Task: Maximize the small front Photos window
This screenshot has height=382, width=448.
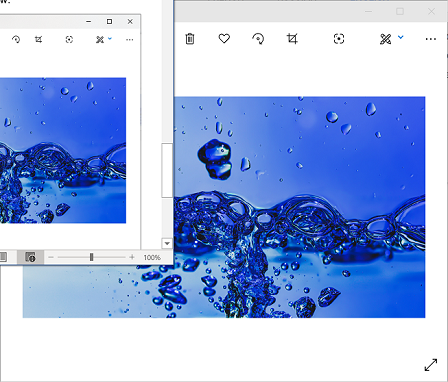Action: [109, 22]
